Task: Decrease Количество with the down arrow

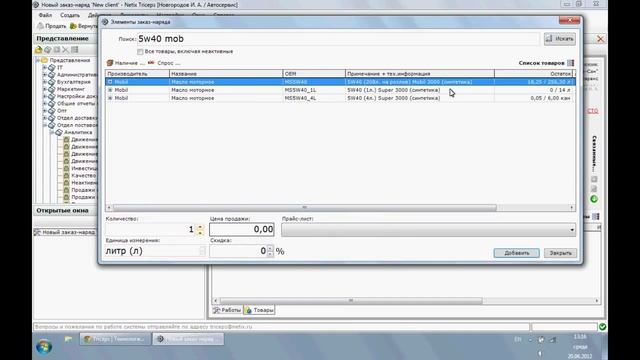Action: point(200,233)
